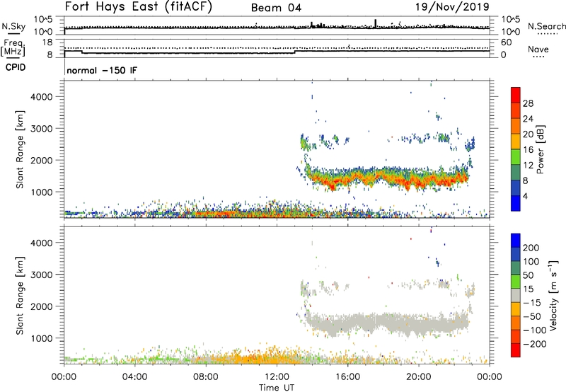This screenshot has height=392, width=566.
Task: Click the '12:00' time tick label
Action: coord(277,377)
